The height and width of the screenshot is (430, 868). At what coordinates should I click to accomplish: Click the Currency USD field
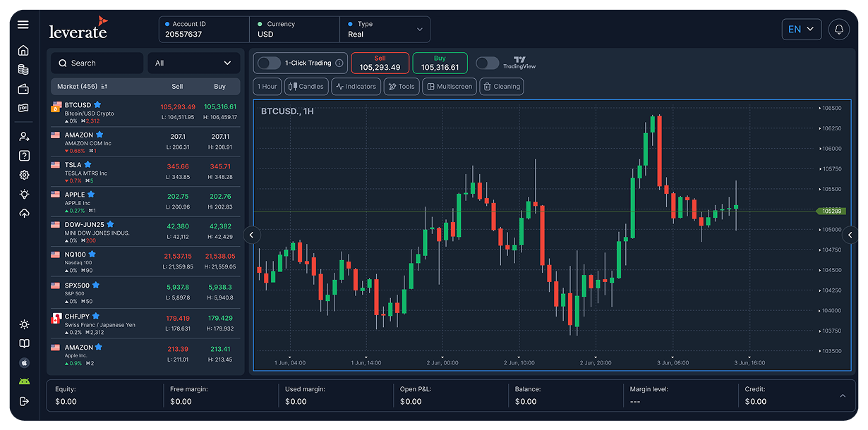click(294, 30)
